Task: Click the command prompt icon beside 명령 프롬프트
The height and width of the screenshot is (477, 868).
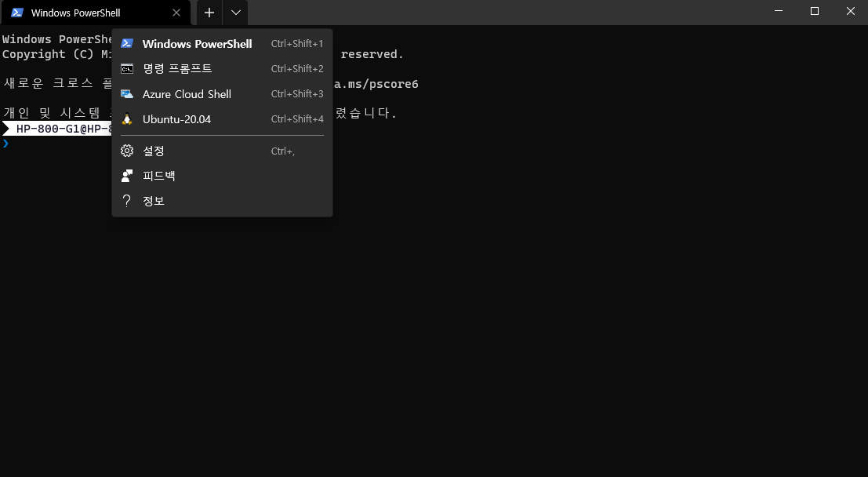Action: pyautogui.click(x=126, y=68)
